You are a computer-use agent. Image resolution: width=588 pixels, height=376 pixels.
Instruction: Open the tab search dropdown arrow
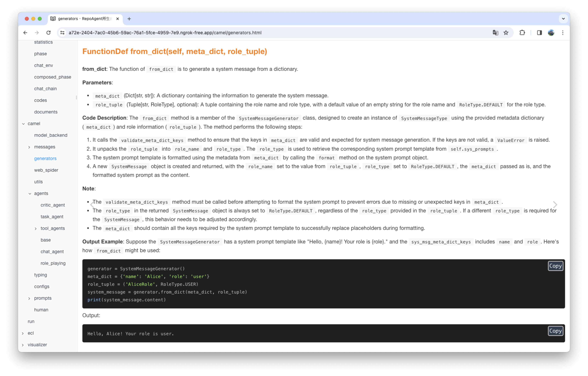(563, 19)
